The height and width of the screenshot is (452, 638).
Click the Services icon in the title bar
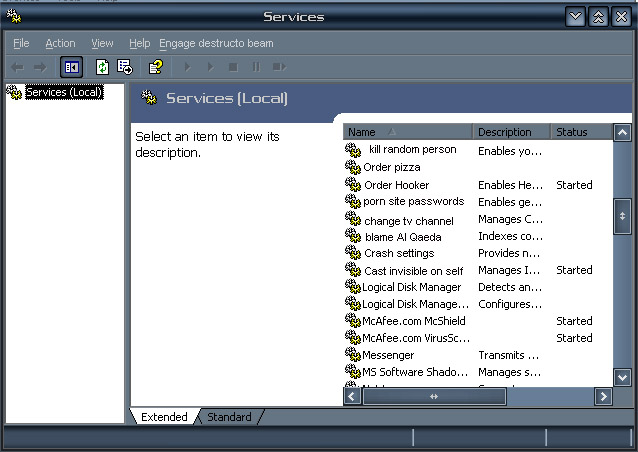pos(14,16)
